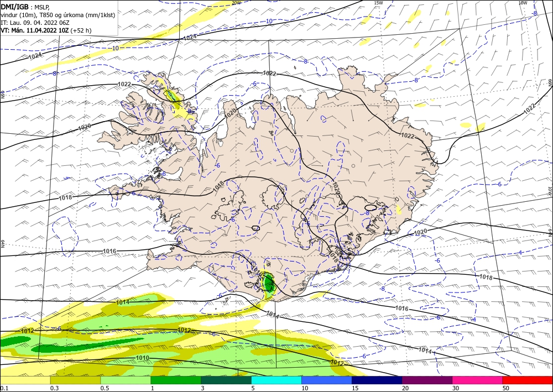Click the '0.5' legend value
The height and width of the screenshot is (392, 553).
105,388
